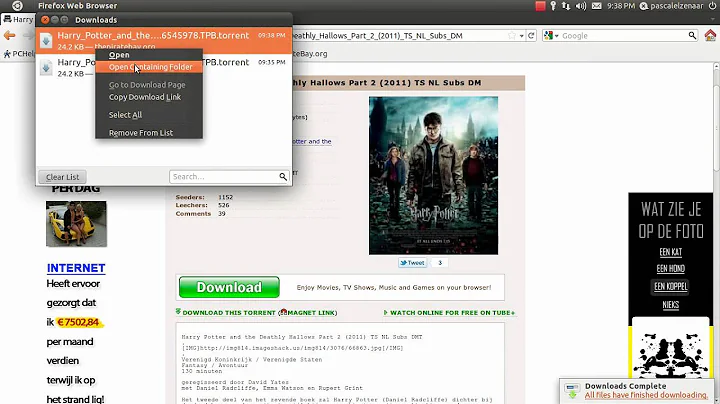Click the yellow car ad thumbnail
720x404 pixels.
pos(76,224)
